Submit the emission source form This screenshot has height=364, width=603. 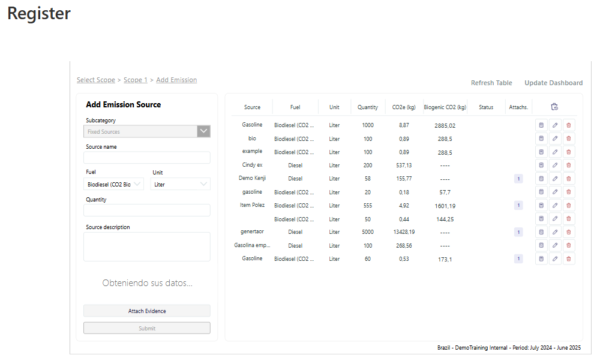147,328
